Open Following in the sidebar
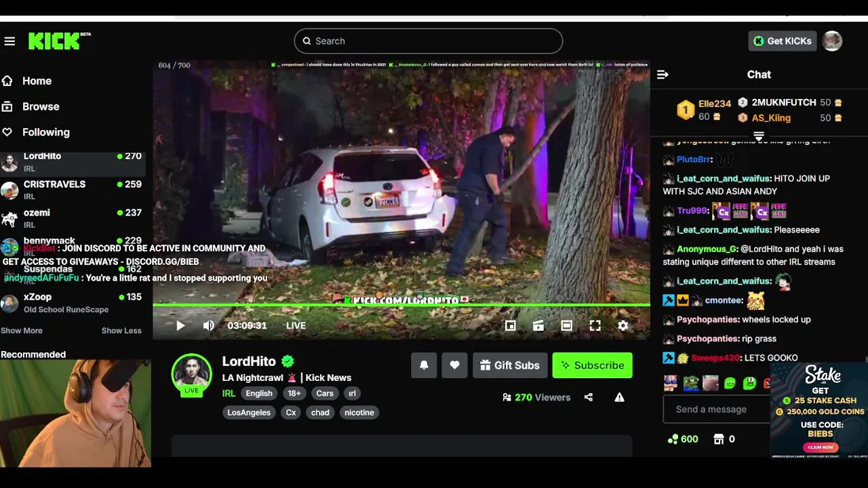Screen dimensions: 868x488 (x=46, y=132)
